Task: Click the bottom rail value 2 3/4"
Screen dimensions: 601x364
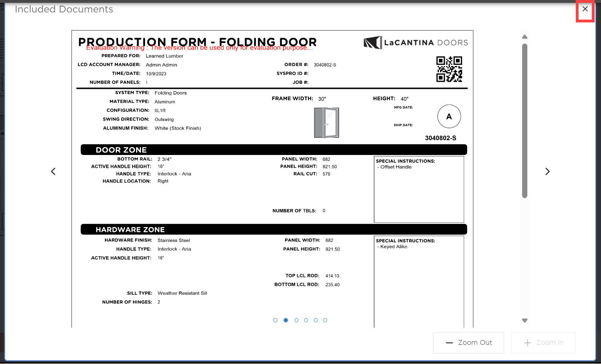Action: [165, 159]
